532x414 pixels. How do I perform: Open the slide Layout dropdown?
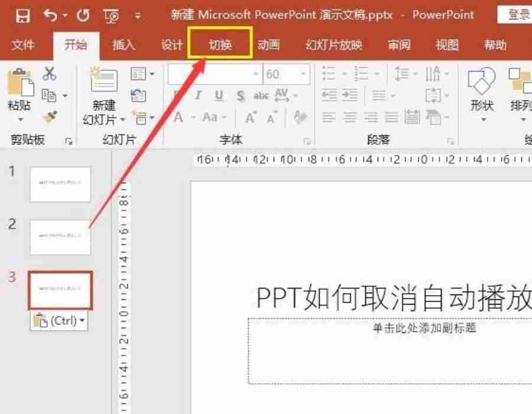pos(142,74)
